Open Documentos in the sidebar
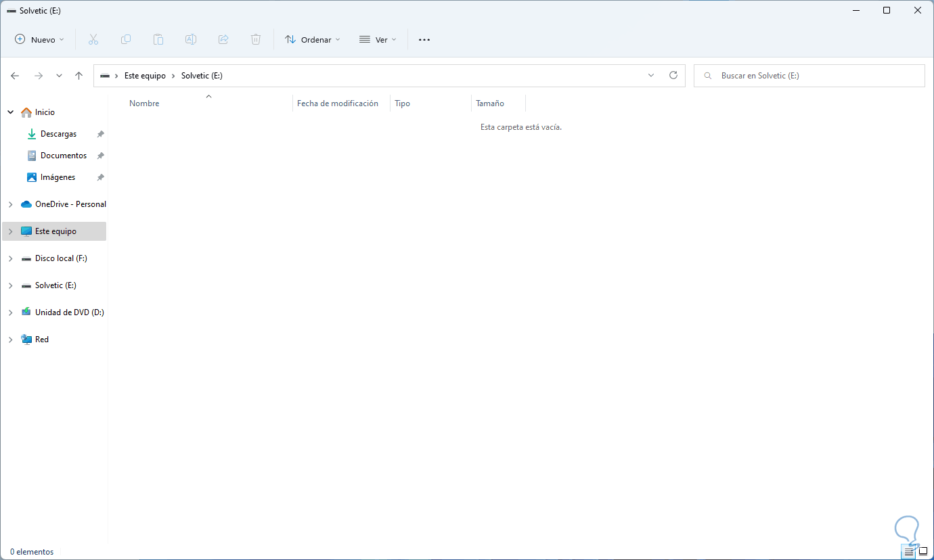 (x=64, y=156)
